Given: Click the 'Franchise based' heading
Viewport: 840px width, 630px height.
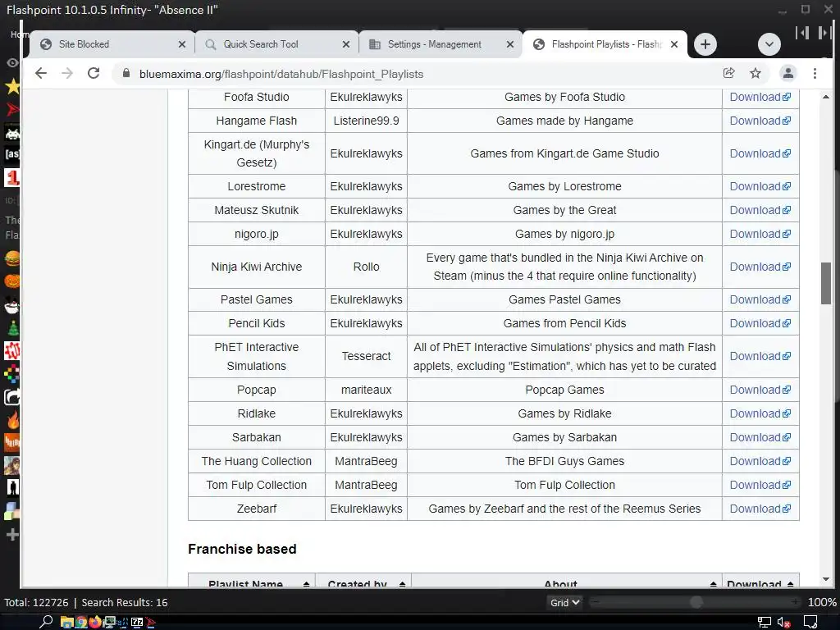Looking at the screenshot, I should 242,549.
